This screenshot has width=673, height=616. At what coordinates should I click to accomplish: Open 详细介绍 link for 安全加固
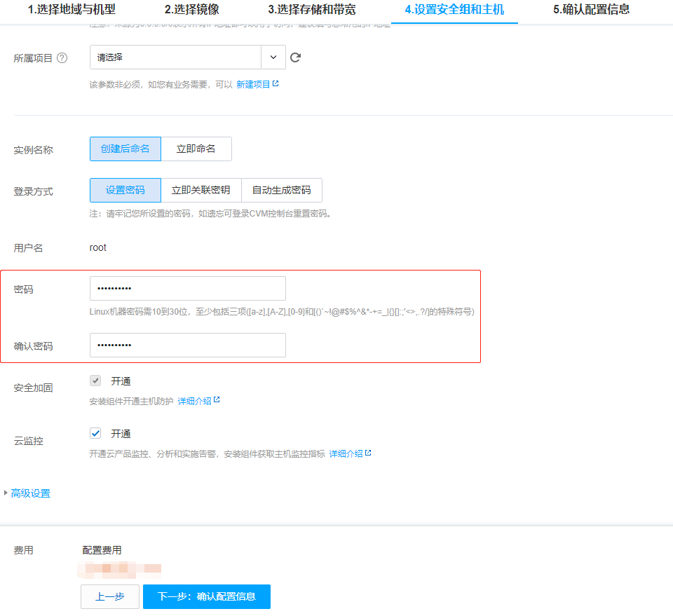click(x=194, y=401)
